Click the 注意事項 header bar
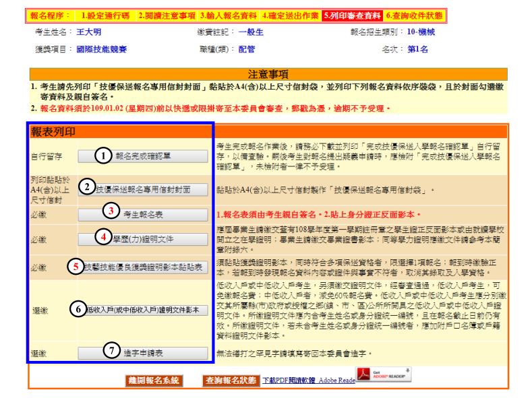 [x=268, y=74]
